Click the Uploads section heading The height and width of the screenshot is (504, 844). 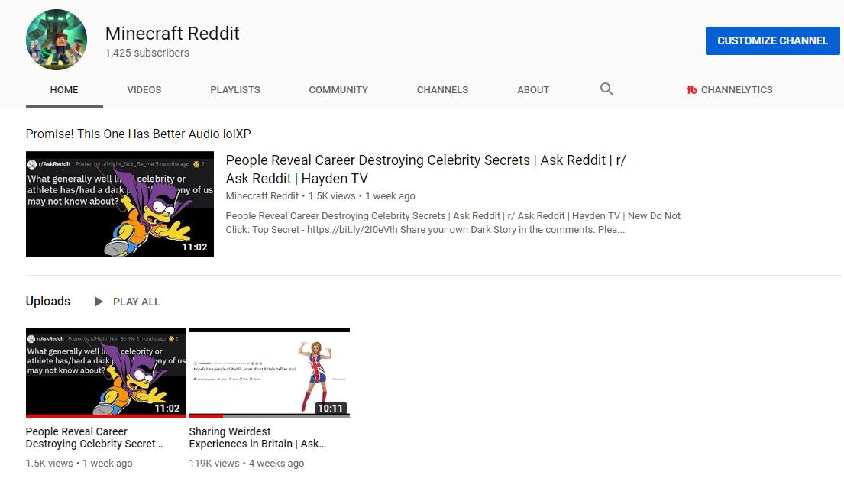(48, 301)
